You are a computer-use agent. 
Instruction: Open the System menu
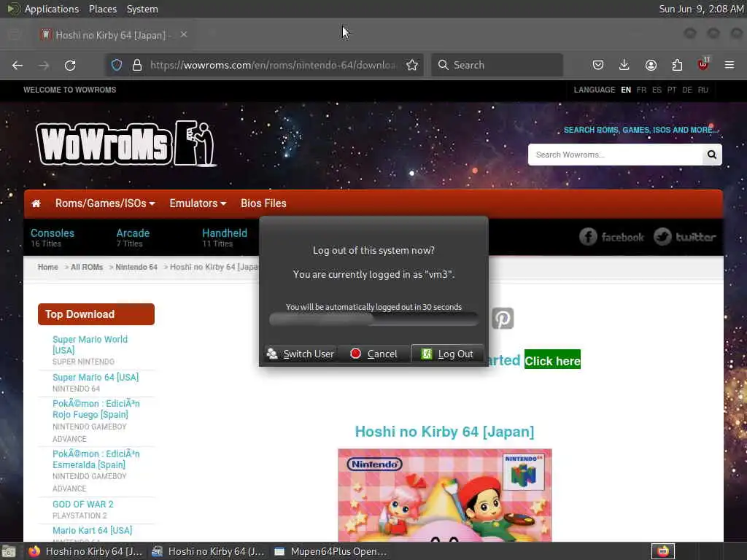142,9
